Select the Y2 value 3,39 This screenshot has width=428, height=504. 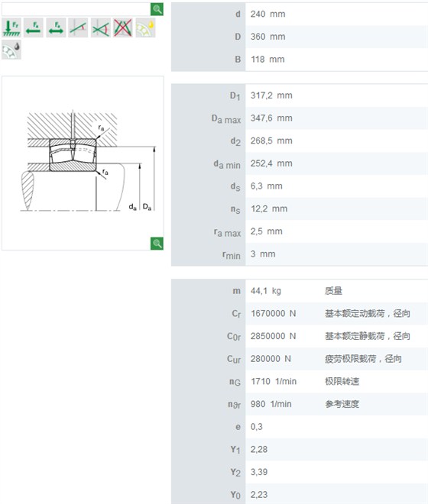point(259,472)
